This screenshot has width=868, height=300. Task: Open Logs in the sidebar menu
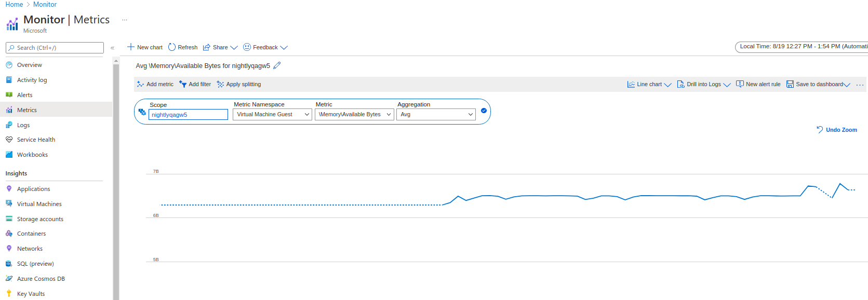tap(23, 125)
